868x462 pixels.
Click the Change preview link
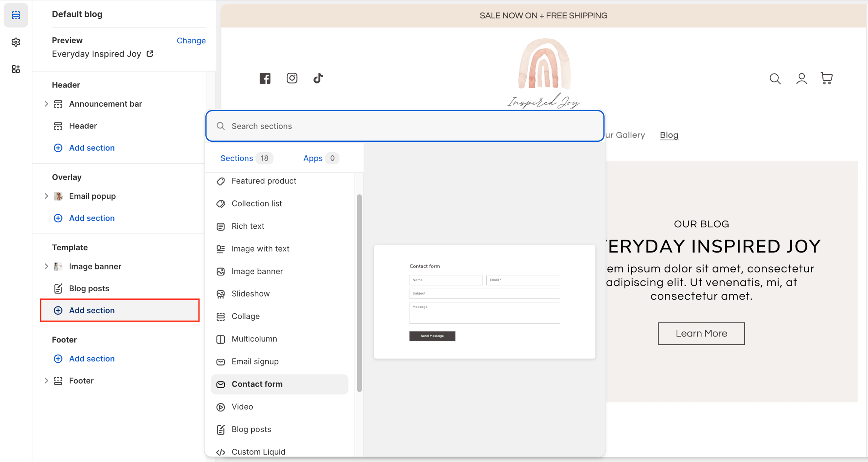coord(191,40)
